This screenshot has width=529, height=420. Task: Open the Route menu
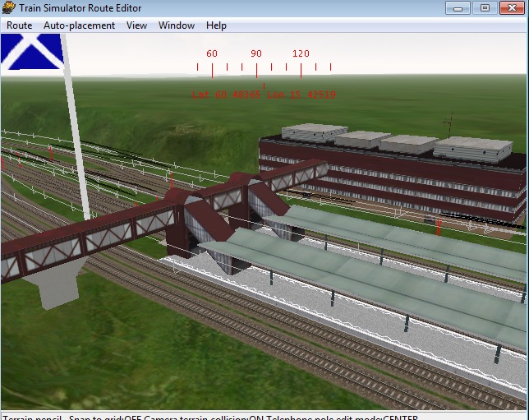[19, 25]
